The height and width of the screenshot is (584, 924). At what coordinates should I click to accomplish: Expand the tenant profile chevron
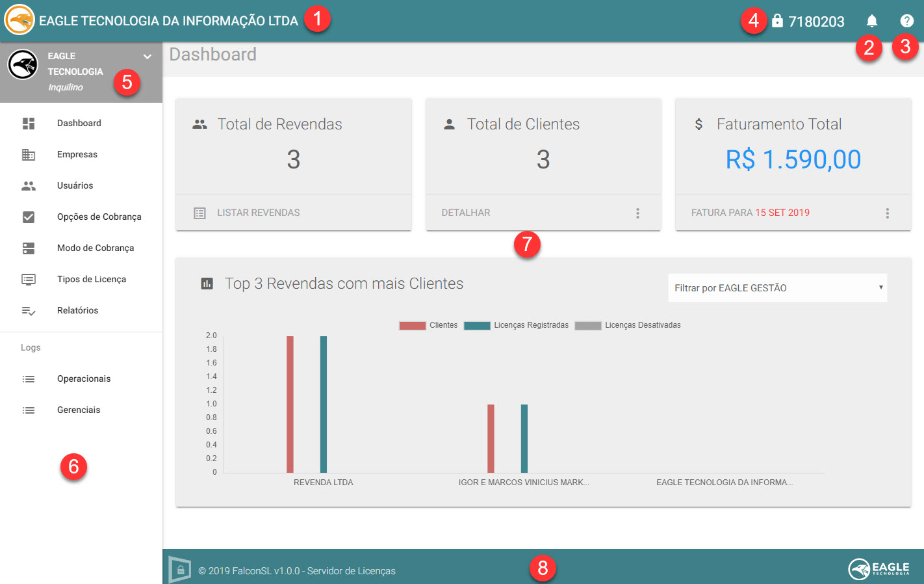coord(148,57)
